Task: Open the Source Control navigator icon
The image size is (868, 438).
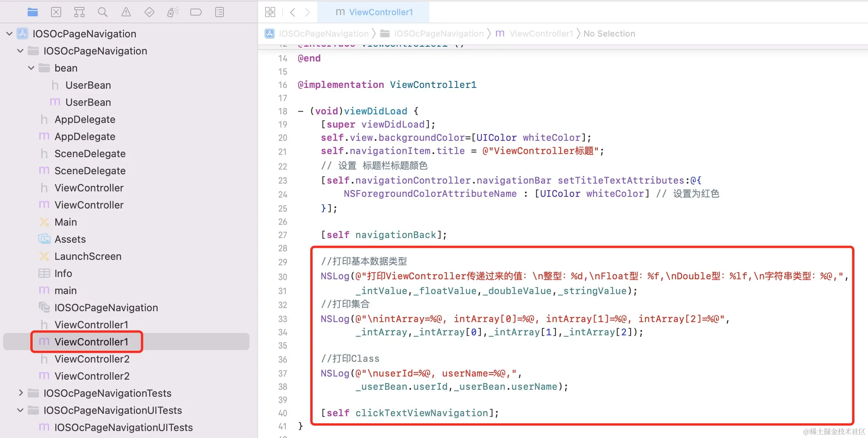Action: (x=56, y=12)
